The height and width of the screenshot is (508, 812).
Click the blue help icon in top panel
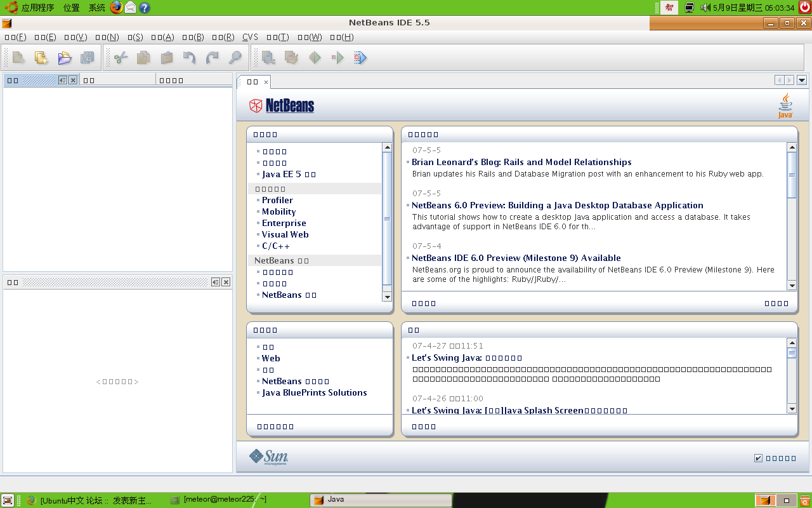click(145, 8)
